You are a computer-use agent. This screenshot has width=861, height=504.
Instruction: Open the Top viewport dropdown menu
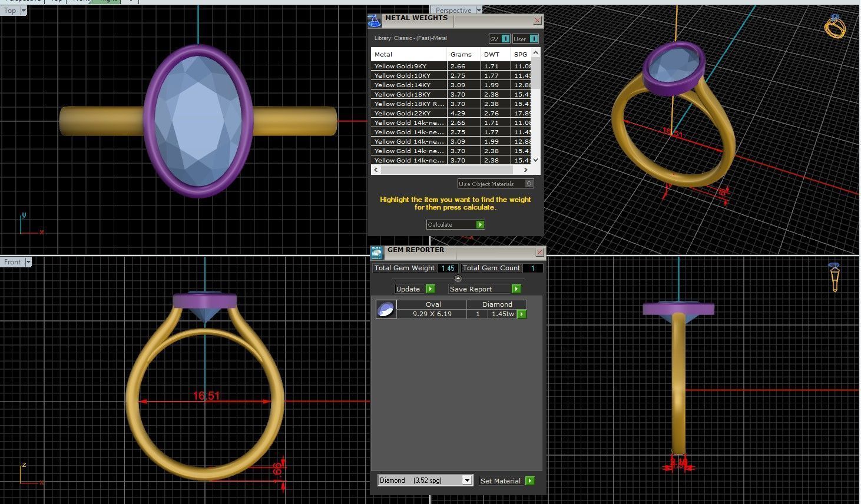24,11
